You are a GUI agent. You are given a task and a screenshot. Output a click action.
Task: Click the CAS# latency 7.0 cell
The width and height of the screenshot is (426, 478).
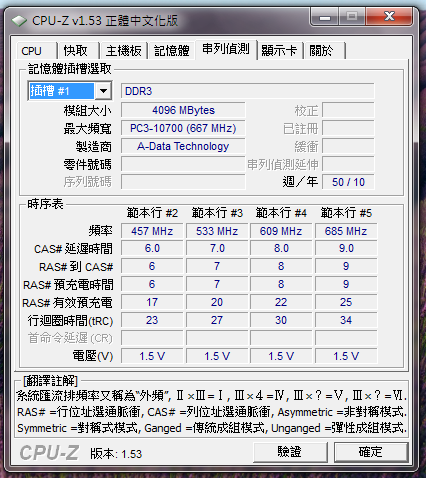[217, 249]
